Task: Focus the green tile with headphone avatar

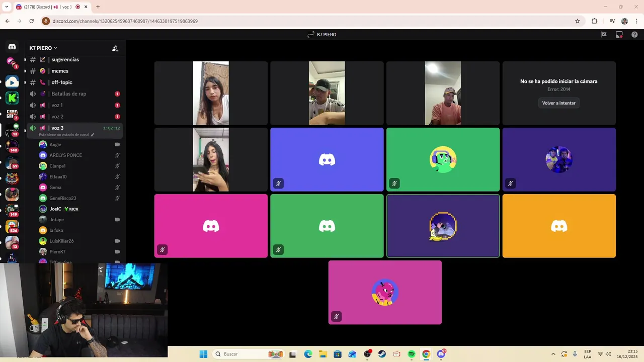Action: 443,159
